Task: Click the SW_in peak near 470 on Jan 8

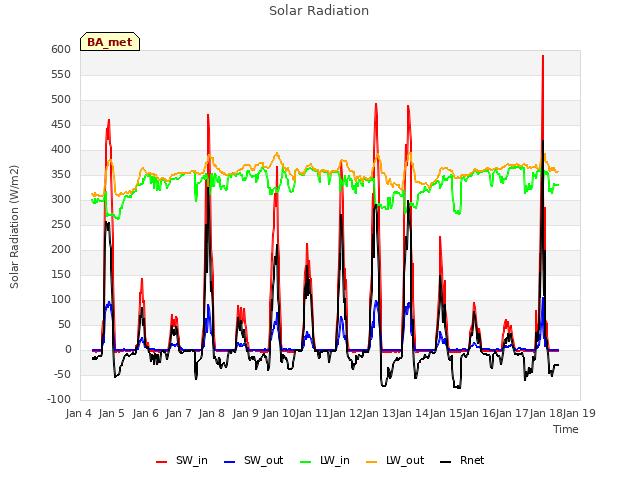Action: (208, 115)
